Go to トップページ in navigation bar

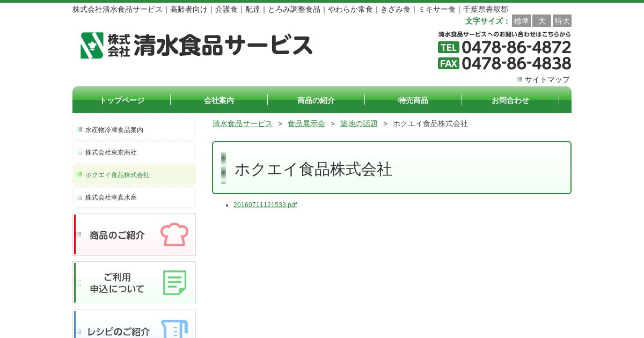(122, 100)
